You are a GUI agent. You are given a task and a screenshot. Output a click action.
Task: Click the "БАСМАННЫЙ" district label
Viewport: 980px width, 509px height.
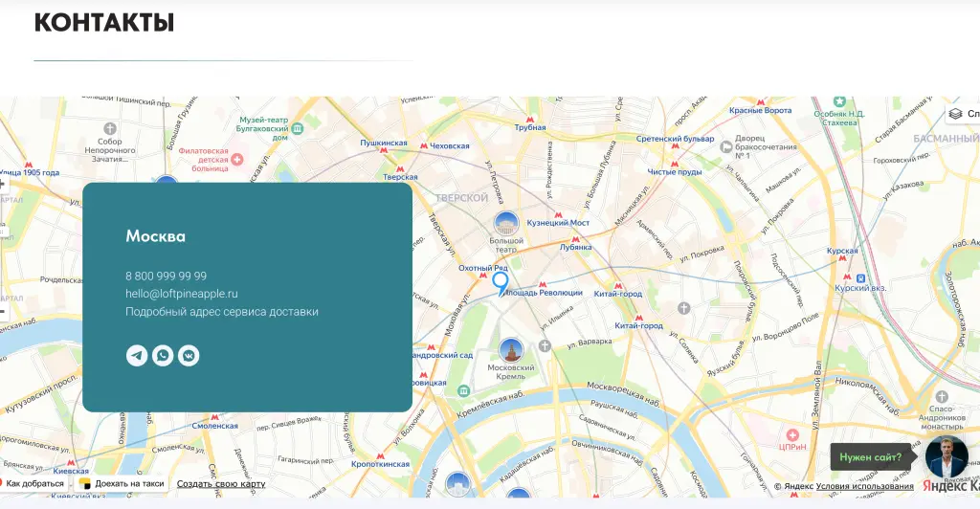(947, 138)
